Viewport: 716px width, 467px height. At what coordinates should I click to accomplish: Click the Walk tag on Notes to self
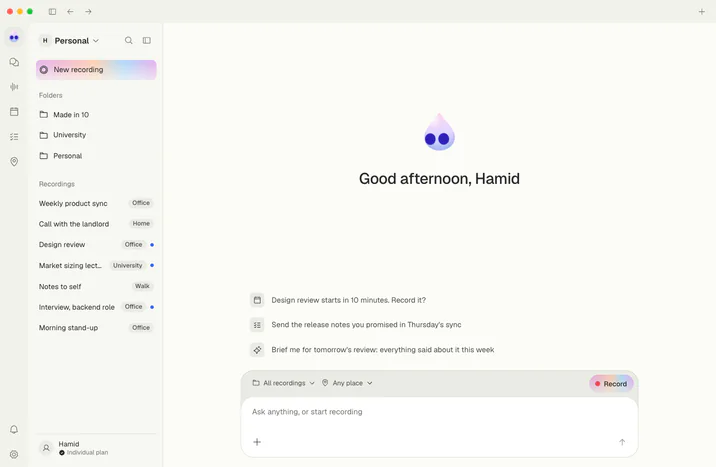(x=142, y=286)
